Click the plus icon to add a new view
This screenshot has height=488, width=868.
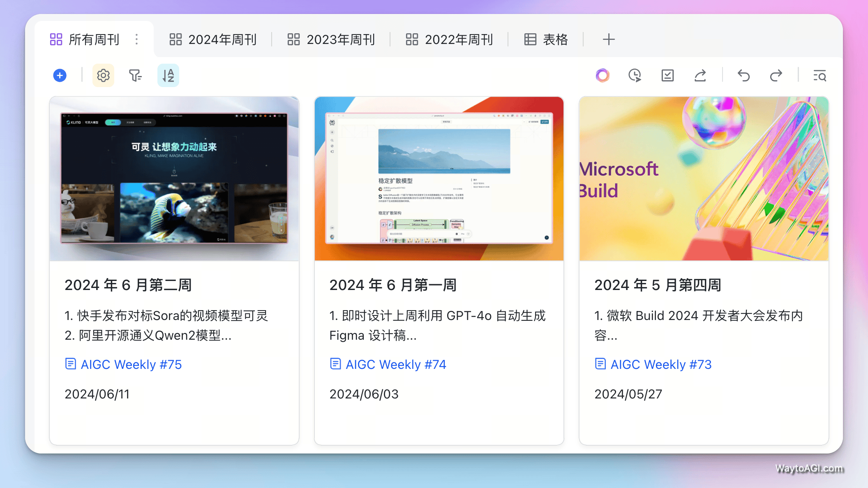tap(609, 39)
